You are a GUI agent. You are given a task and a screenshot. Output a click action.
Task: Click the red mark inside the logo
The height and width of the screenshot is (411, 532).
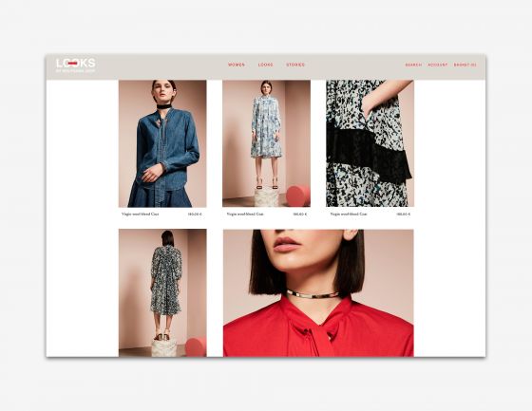tap(73, 63)
